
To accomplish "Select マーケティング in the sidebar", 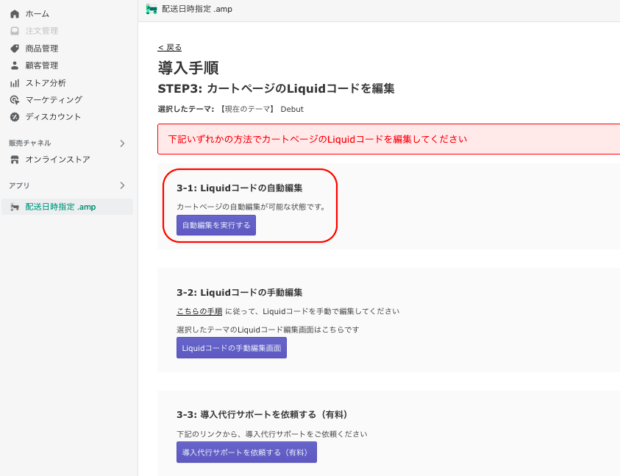I will pos(54,99).
